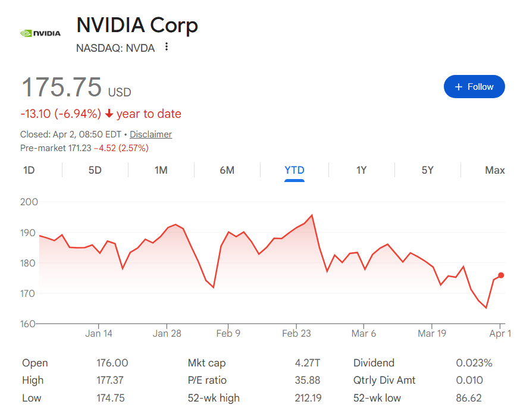Screen dimensions: 517x420
Task: Switch to the 5Y chart view
Action: 428,170
